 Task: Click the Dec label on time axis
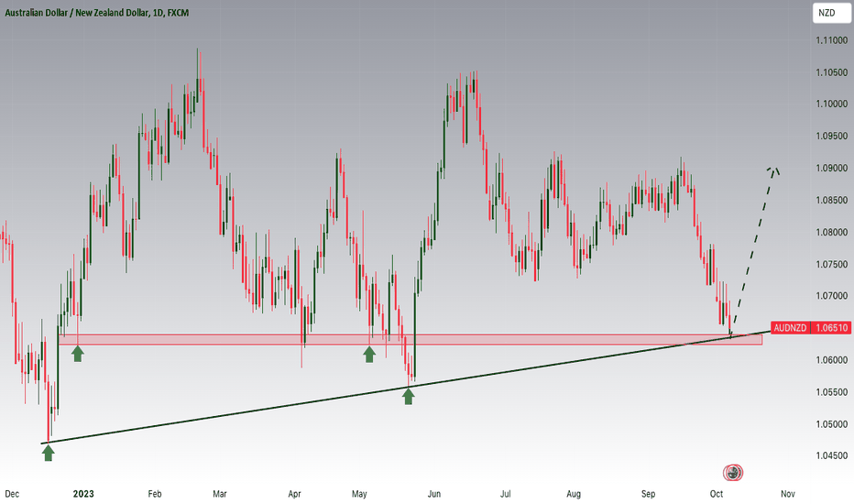click(x=12, y=494)
